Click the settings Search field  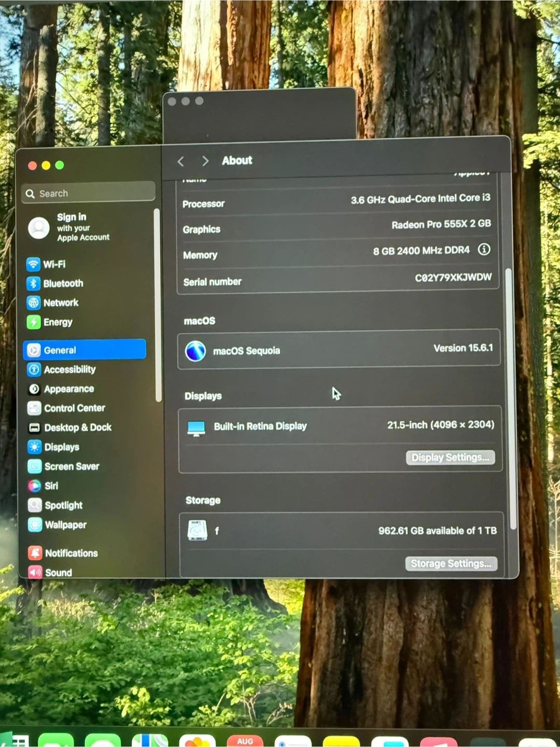[89, 193]
